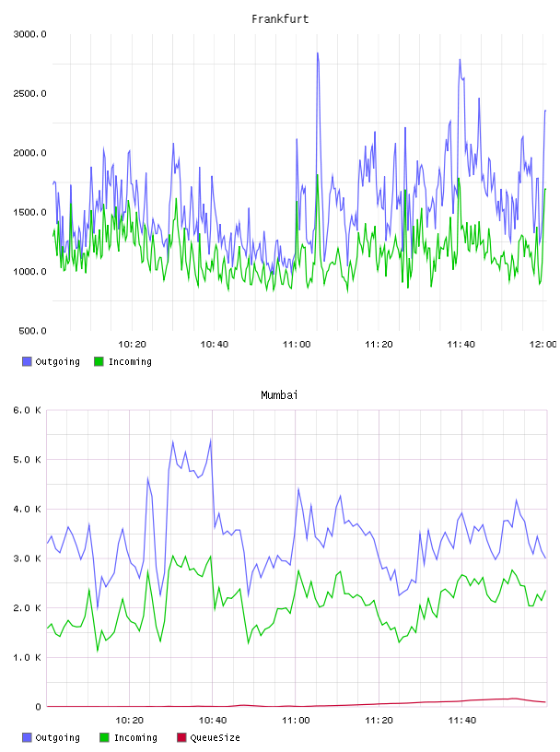560x752 pixels.
Task: Click the 500.0 y-axis label in Frankfurt chart
Action: tap(32, 332)
